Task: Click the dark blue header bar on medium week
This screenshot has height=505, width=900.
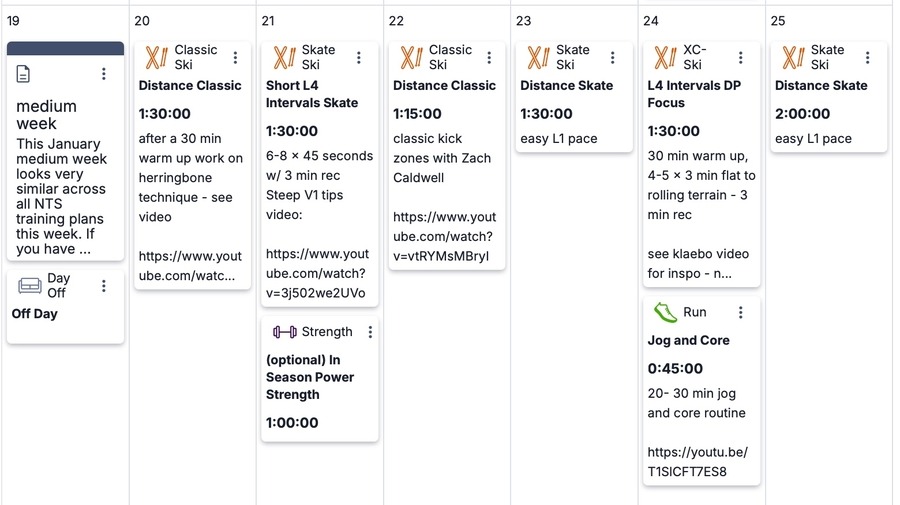Action: click(x=65, y=48)
